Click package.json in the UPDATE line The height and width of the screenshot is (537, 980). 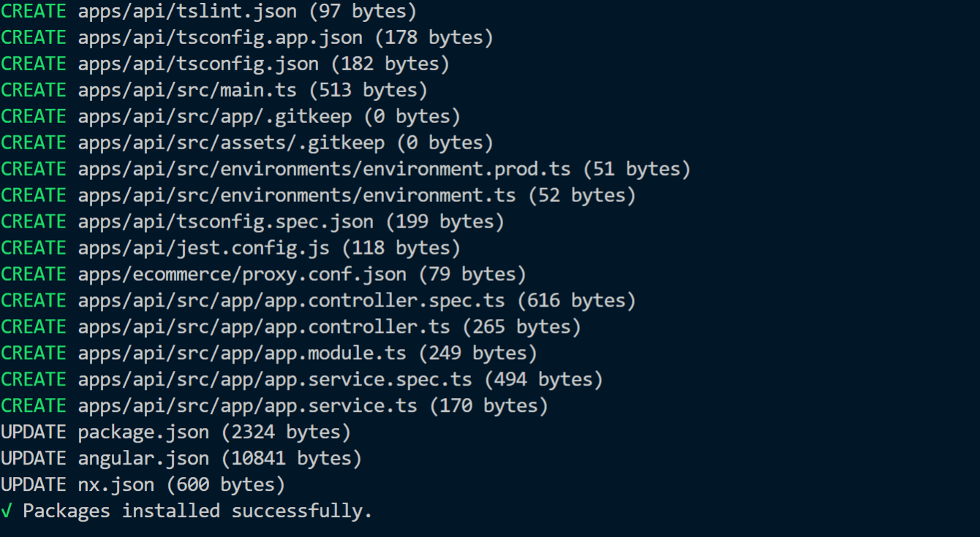[x=143, y=432]
